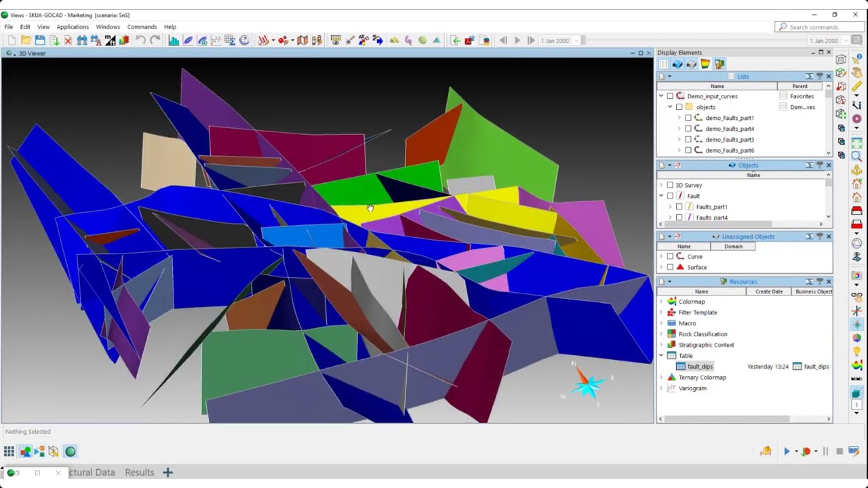Open the Windows menu
868x488 pixels.
108,27
